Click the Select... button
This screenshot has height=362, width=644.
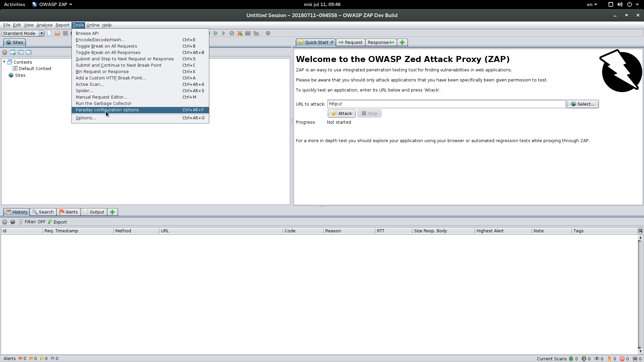click(x=583, y=104)
